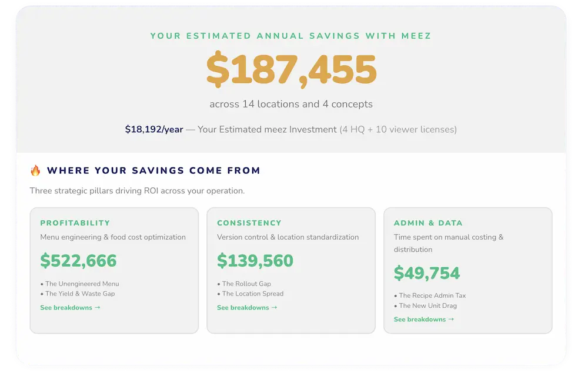The width and height of the screenshot is (588, 380).
Task: Click 'across 14 locations and 4 concepts' text
Action: [291, 104]
